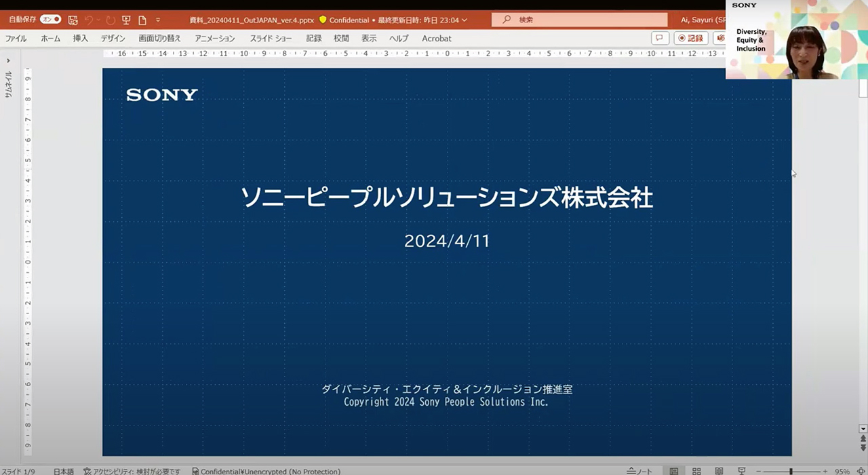The image size is (868, 475).
Task: Click the zoom in plus button
Action: coord(825,471)
